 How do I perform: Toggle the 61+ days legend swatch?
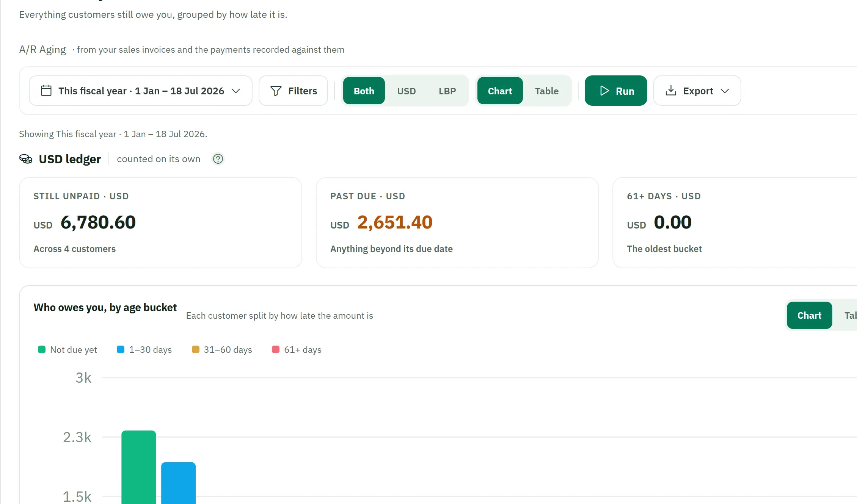tap(276, 349)
